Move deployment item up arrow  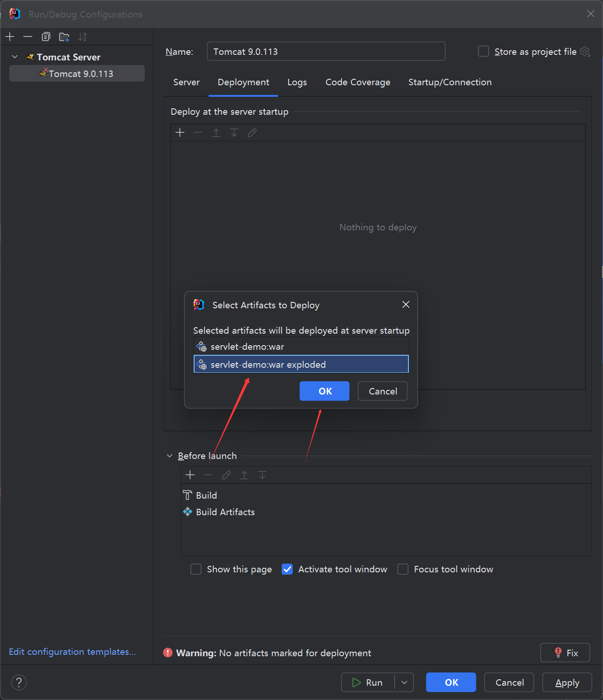(216, 133)
